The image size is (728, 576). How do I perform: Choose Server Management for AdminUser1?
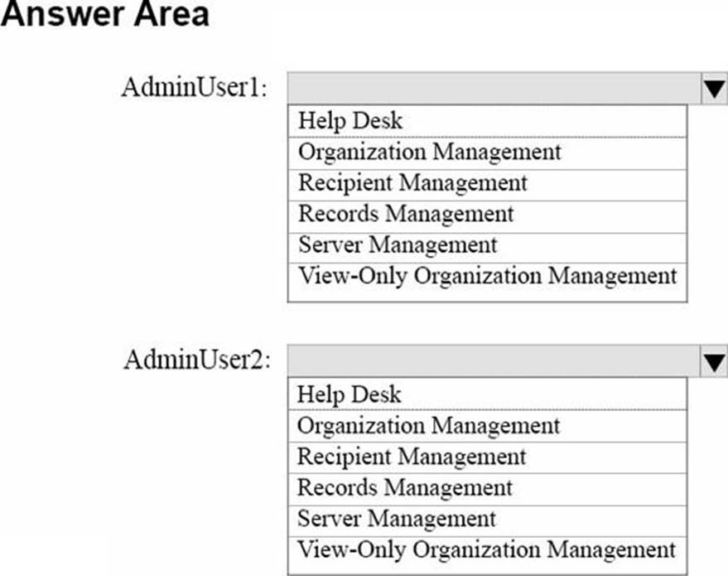click(x=487, y=245)
